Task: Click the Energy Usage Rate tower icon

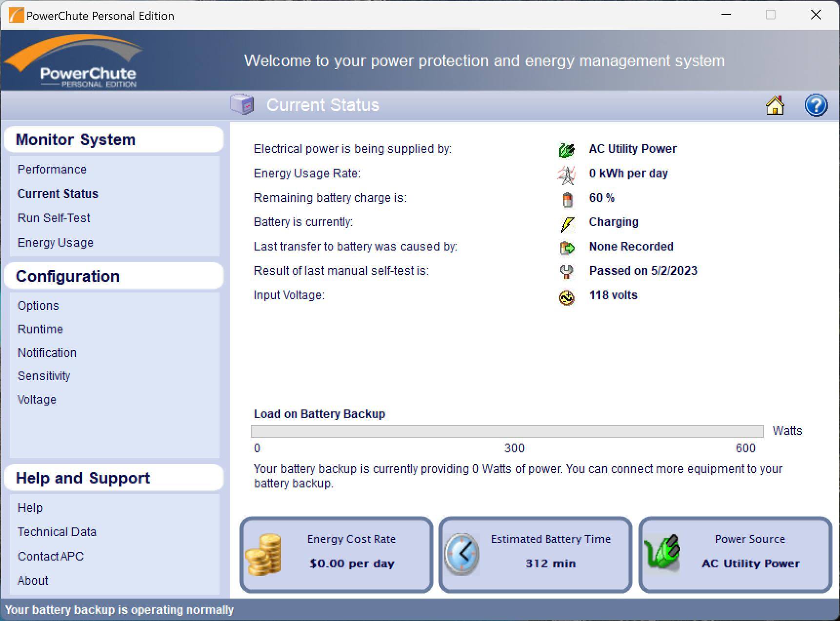Action: click(x=566, y=174)
